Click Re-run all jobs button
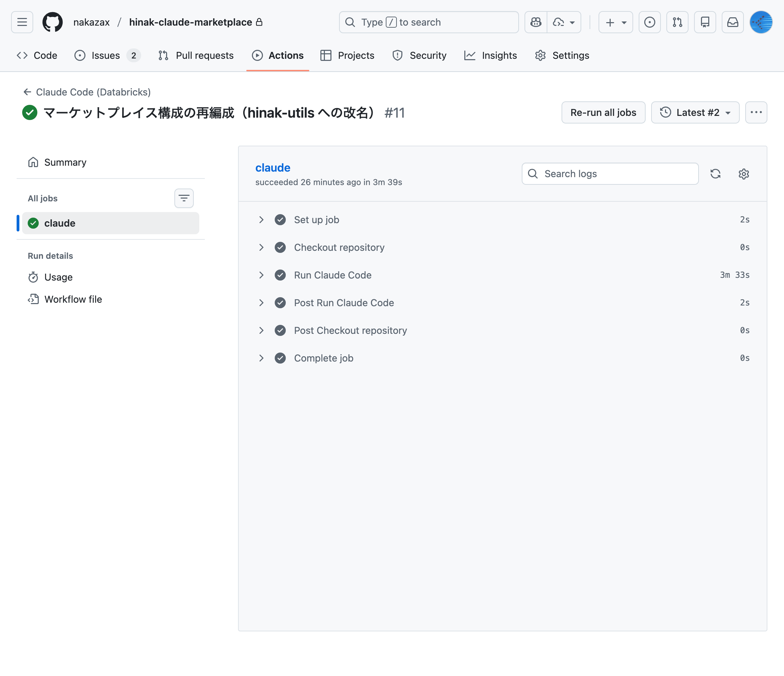The image size is (784, 676). 603,112
